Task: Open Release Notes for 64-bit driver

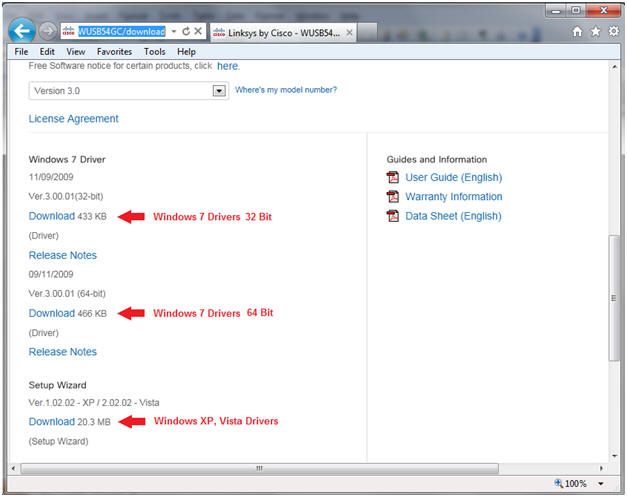Action: point(63,352)
